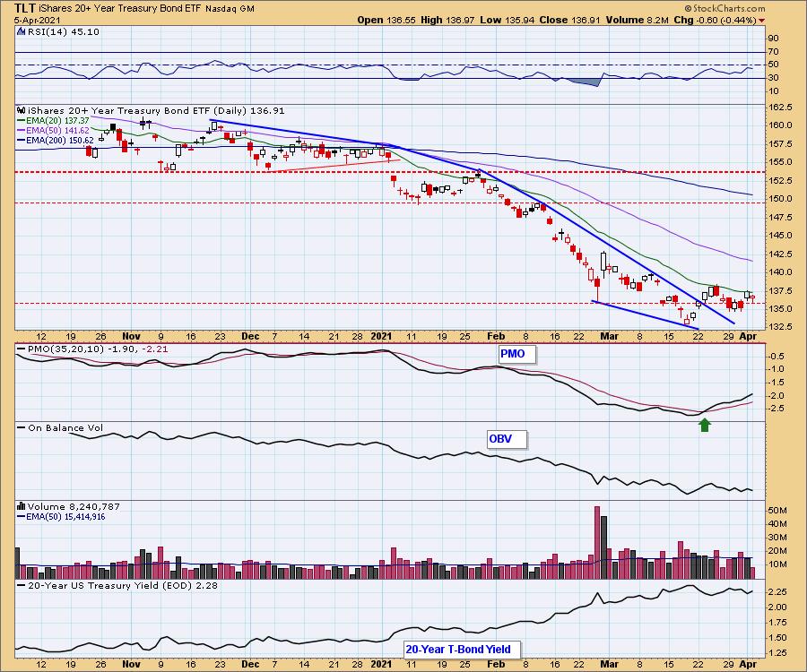Click 'Nov' on the price panel date axis

(x=131, y=336)
